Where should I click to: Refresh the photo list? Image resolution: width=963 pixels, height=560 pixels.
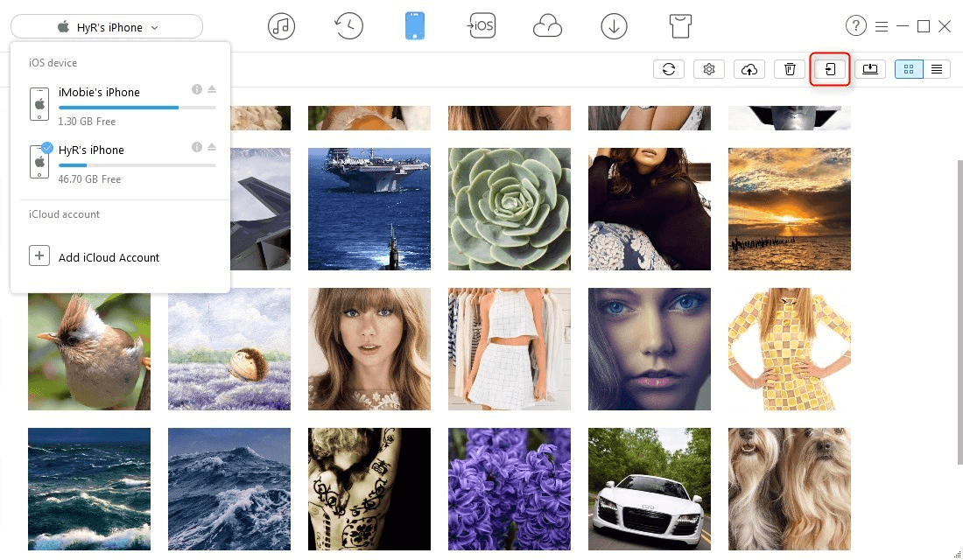click(x=669, y=69)
